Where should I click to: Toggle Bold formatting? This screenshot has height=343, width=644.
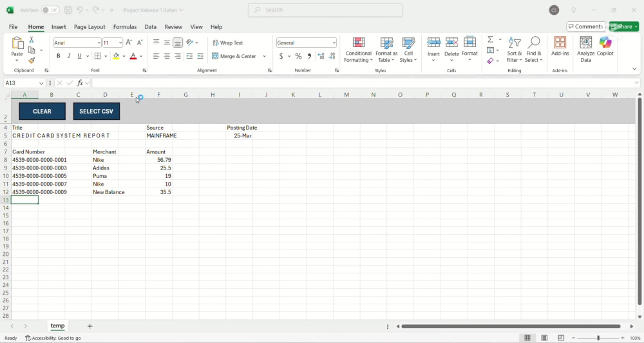(x=59, y=56)
